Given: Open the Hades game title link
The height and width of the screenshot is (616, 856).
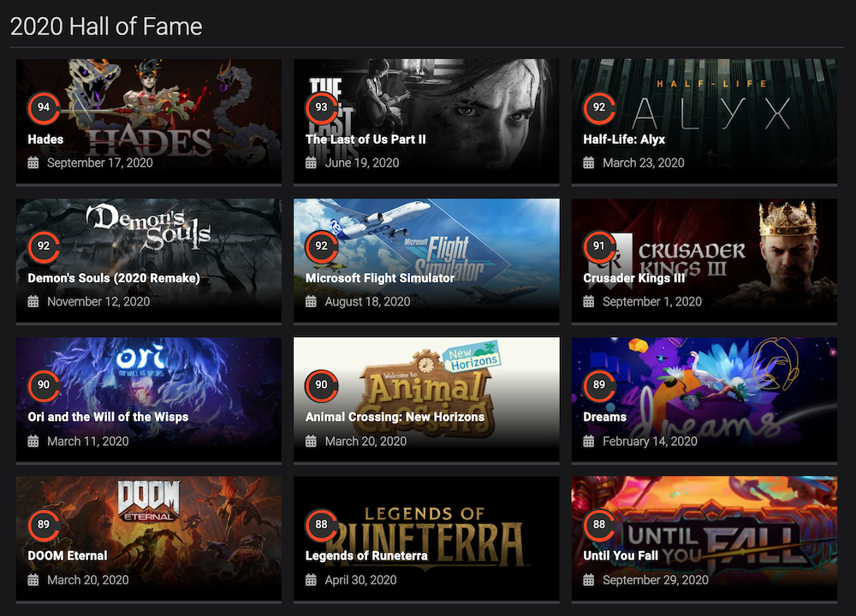Looking at the screenshot, I should pos(46,139).
